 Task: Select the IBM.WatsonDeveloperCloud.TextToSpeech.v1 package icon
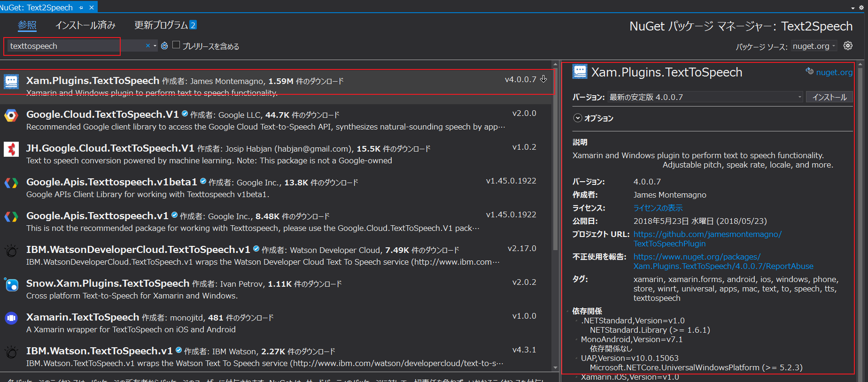click(x=11, y=251)
